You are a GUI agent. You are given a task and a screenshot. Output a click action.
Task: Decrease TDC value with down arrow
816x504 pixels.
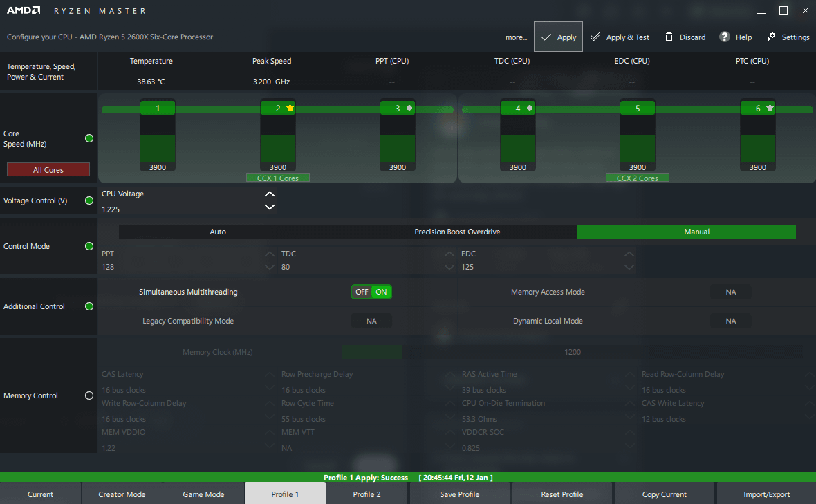[449, 267]
